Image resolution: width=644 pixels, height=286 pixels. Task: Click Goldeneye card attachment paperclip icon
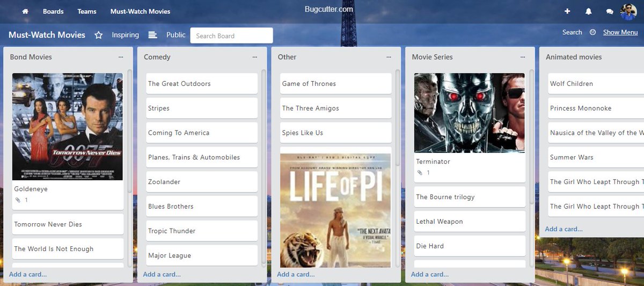(18, 200)
